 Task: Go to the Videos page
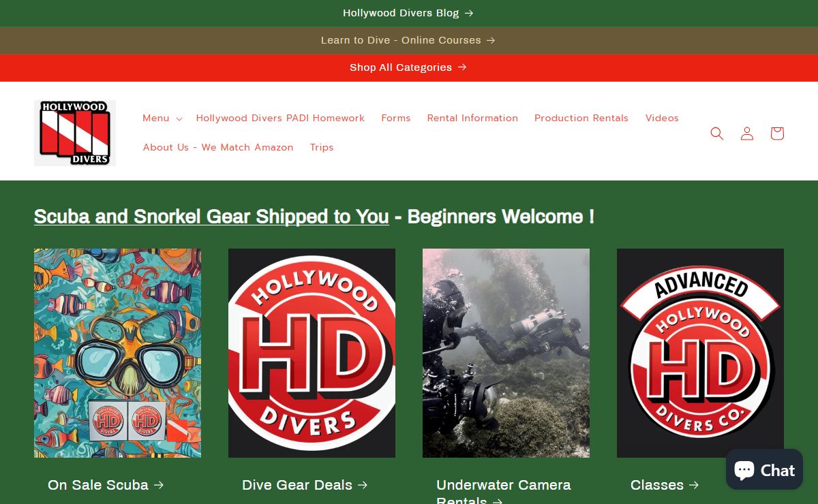[x=662, y=118]
